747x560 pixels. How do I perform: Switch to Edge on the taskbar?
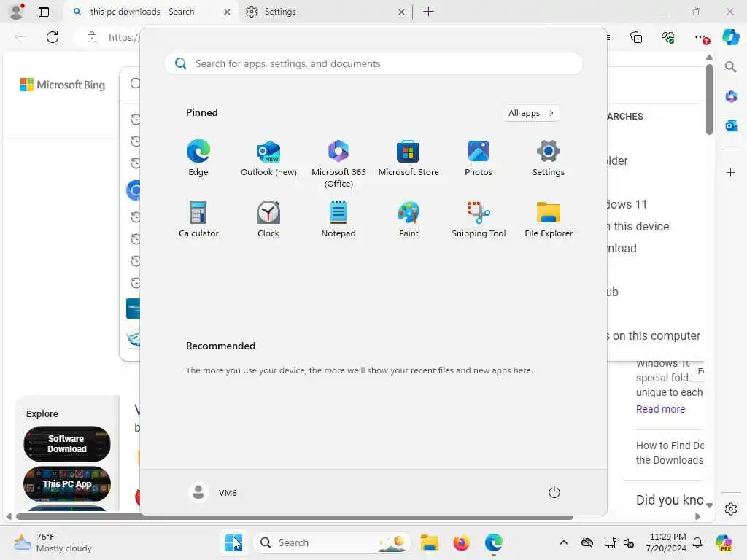click(494, 542)
